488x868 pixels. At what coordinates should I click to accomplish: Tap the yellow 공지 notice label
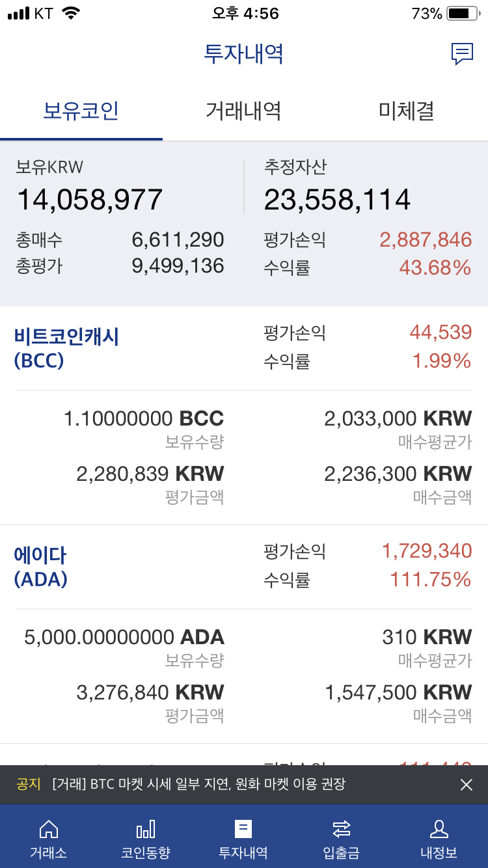(x=29, y=785)
